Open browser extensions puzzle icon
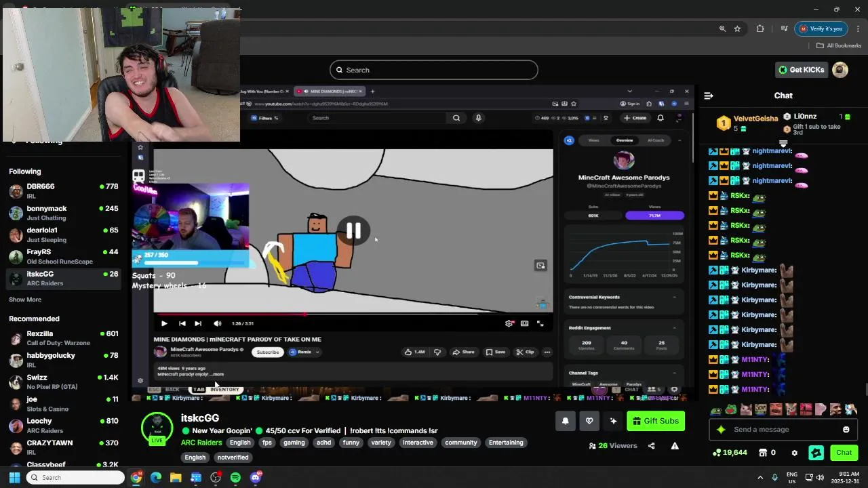Screen dimensions: 868x488 pyautogui.click(x=760, y=28)
